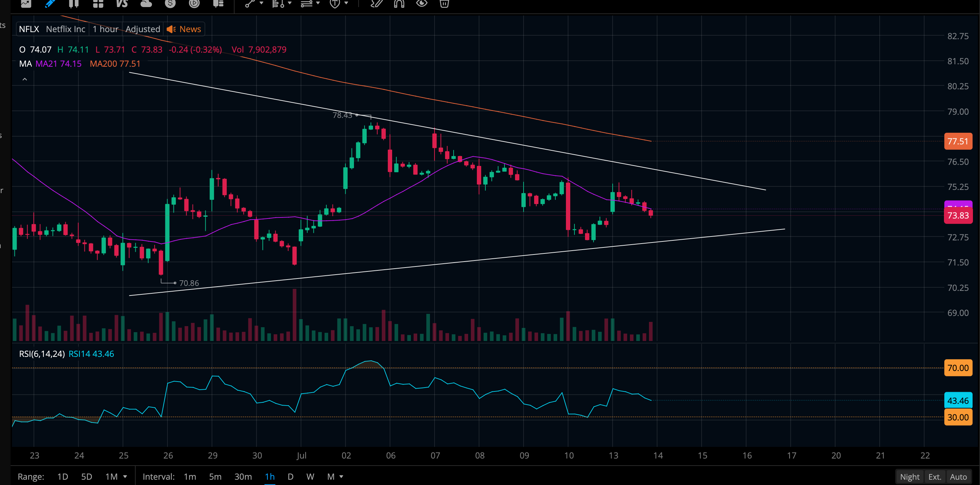
Task: Click the 1 hour interval label
Action: point(105,29)
